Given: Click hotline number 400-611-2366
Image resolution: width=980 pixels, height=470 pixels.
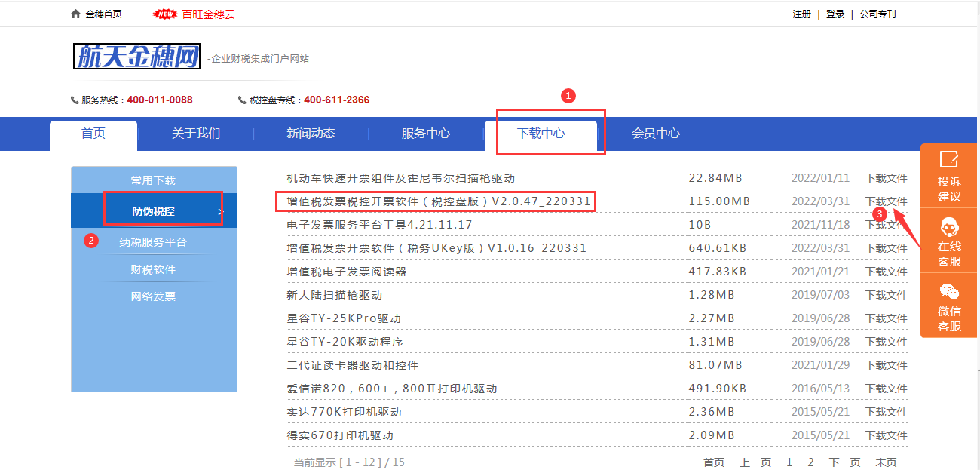Looking at the screenshot, I should click(336, 100).
